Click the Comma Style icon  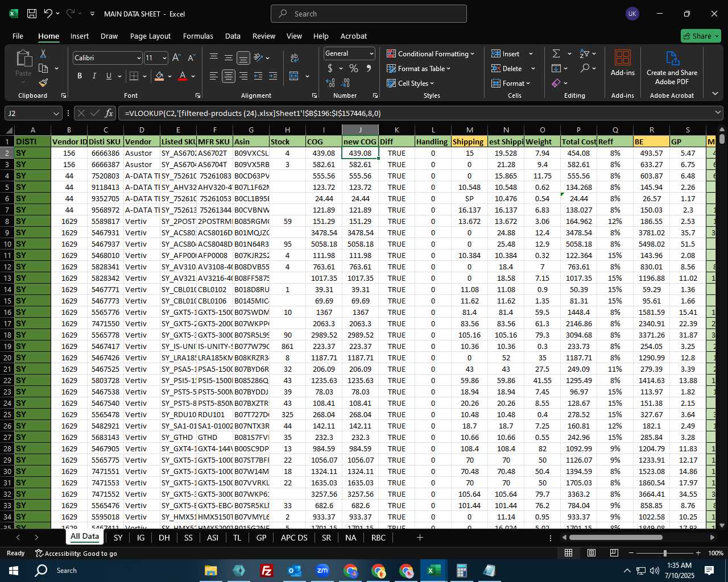pyautogui.click(x=369, y=68)
